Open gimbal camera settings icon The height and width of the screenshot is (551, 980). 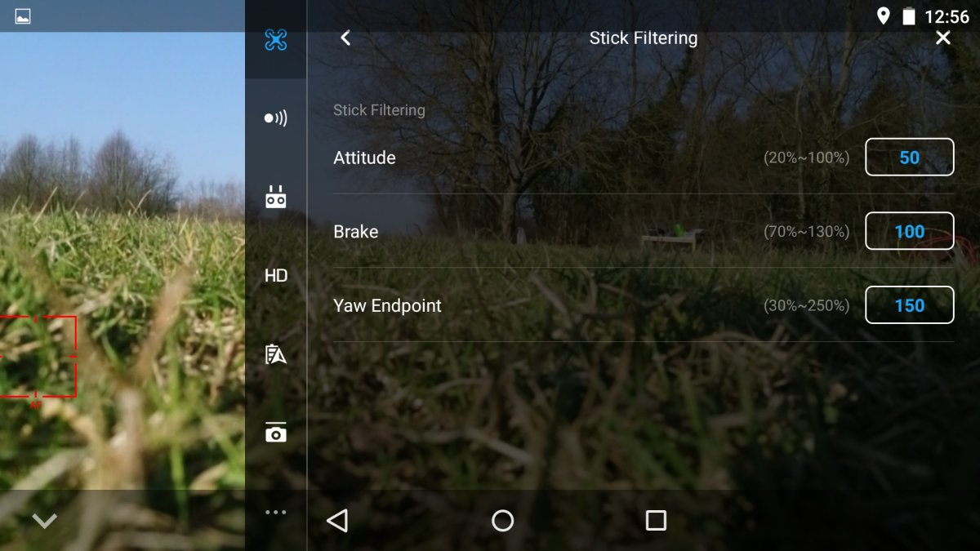point(276,433)
